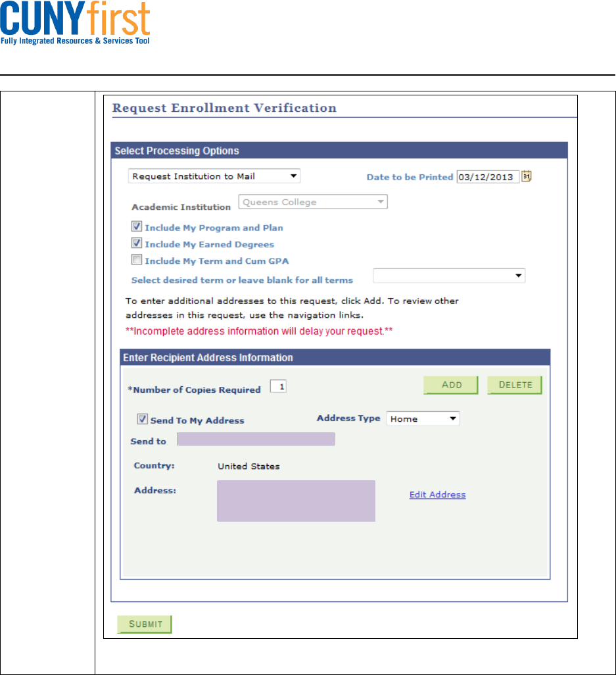
Task: Click the 'Select desired term' label text
Action: click(x=242, y=280)
